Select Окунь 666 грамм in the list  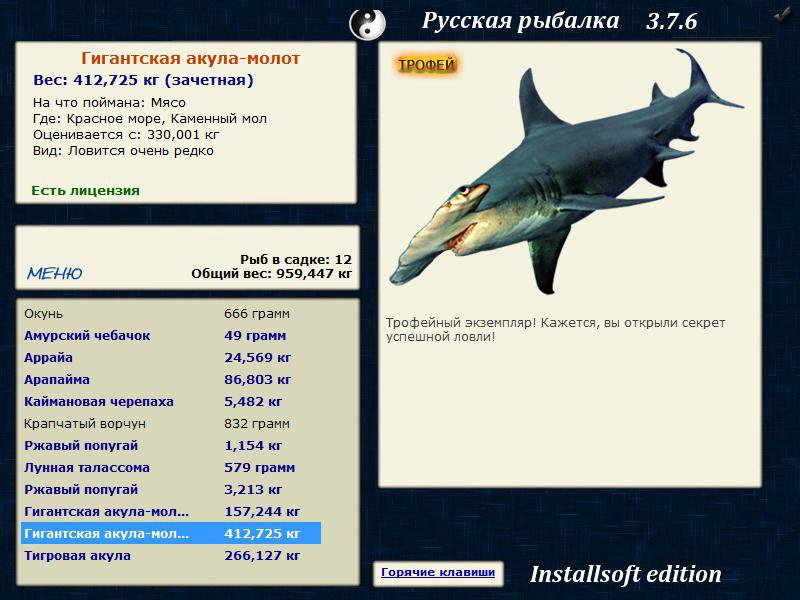coord(171,313)
